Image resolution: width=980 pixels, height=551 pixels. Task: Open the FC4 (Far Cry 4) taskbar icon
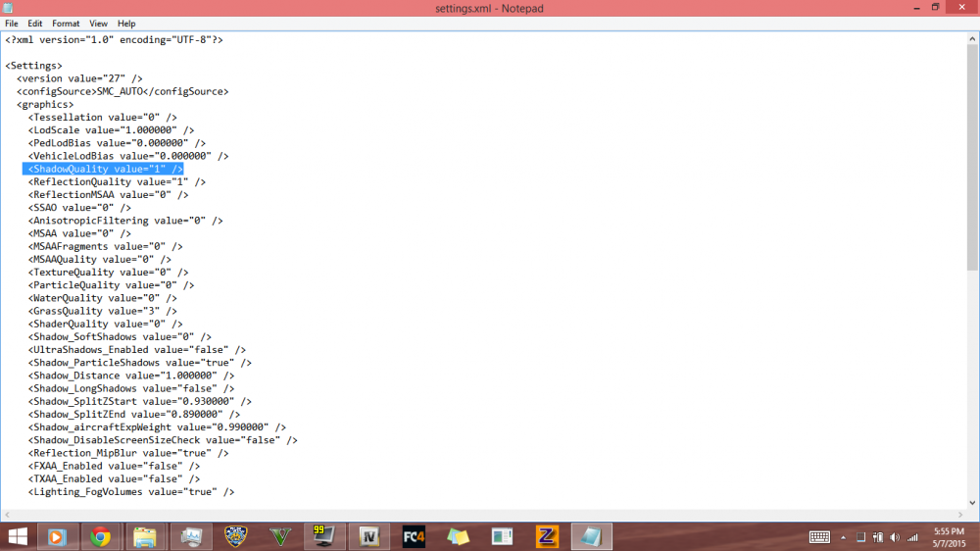414,536
